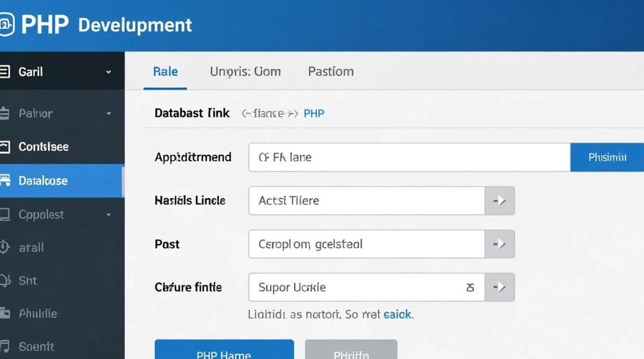Follow the saick link
The width and height of the screenshot is (644, 359).
pos(398,314)
